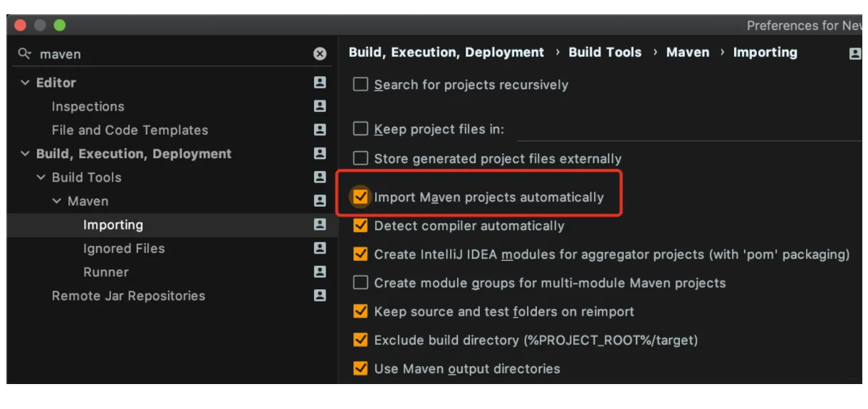Viewport: 868px width, 409px height.
Task: Click the profile icon beside Inspections
Action: click(x=320, y=106)
